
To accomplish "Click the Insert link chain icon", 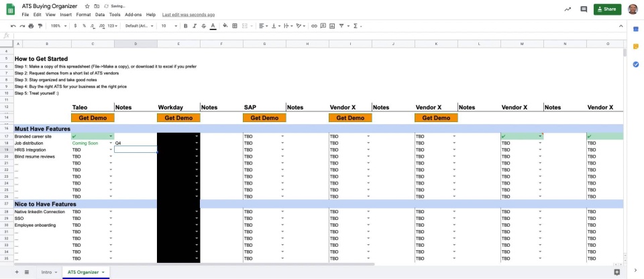I will pos(314,26).
